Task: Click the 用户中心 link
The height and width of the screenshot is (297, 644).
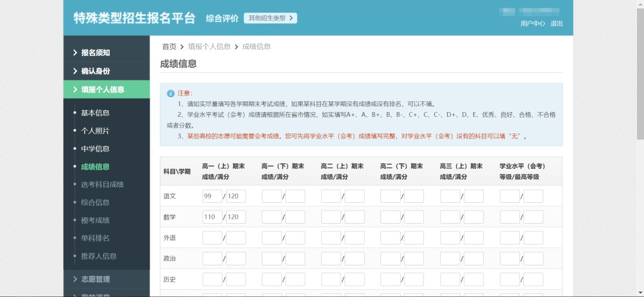Action: [532, 24]
